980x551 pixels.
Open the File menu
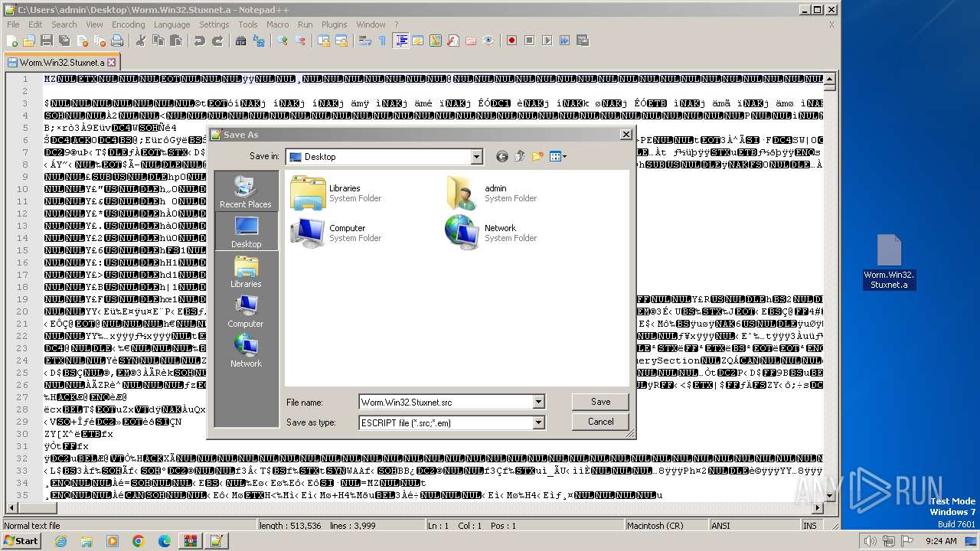(13, 24)
